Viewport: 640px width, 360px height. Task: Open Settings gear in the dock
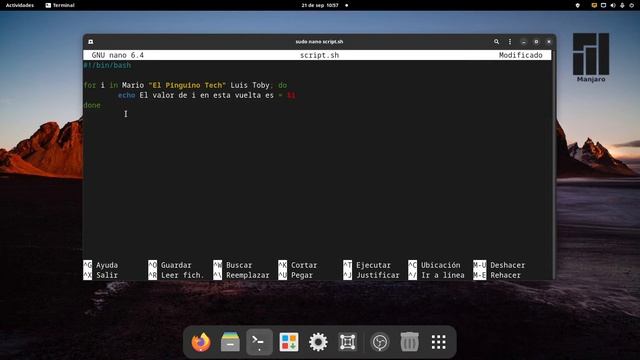318,342
